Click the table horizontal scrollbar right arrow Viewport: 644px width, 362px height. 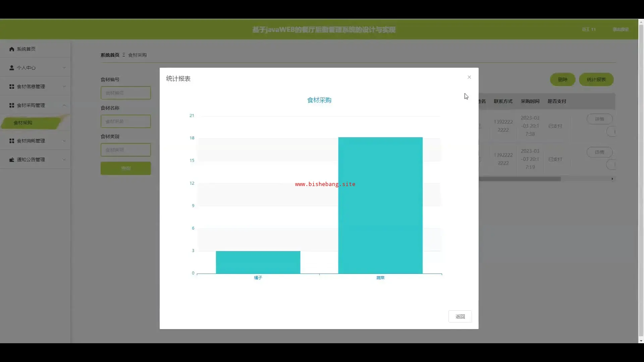tap(612, 179)
